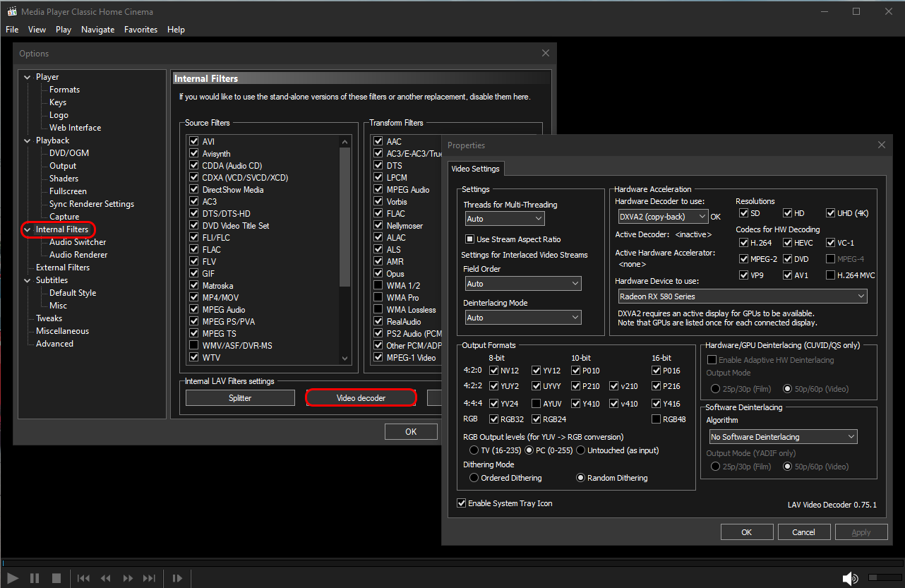This screenshot has height=588, width=905.
Task: Click the Splitter button
Action: [x=240, y=398]
